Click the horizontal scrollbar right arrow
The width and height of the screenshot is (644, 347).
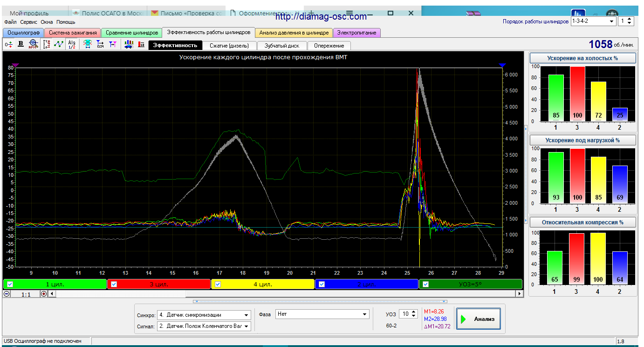pos(519,294)
